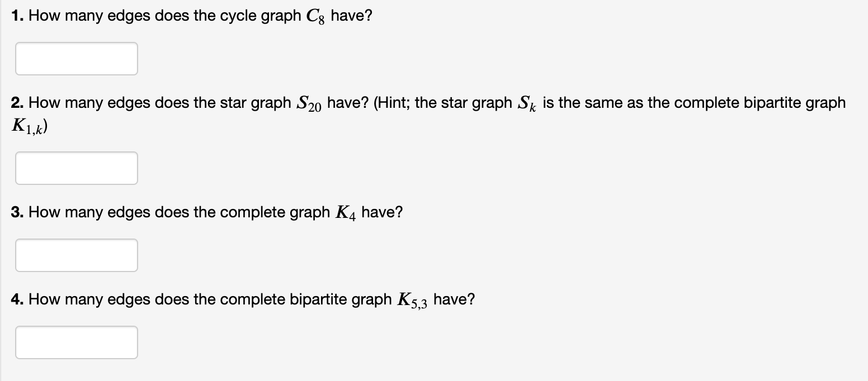This screenshot has height=381, width=868.
Task: Focus the star graph S20 answer field
Action: 77,168
